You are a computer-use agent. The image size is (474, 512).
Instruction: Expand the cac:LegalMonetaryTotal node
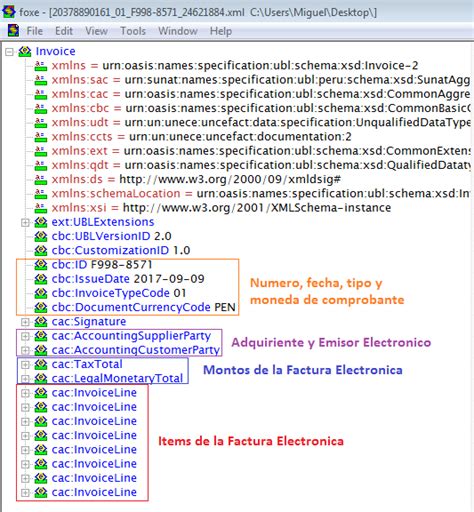(25, 379)
